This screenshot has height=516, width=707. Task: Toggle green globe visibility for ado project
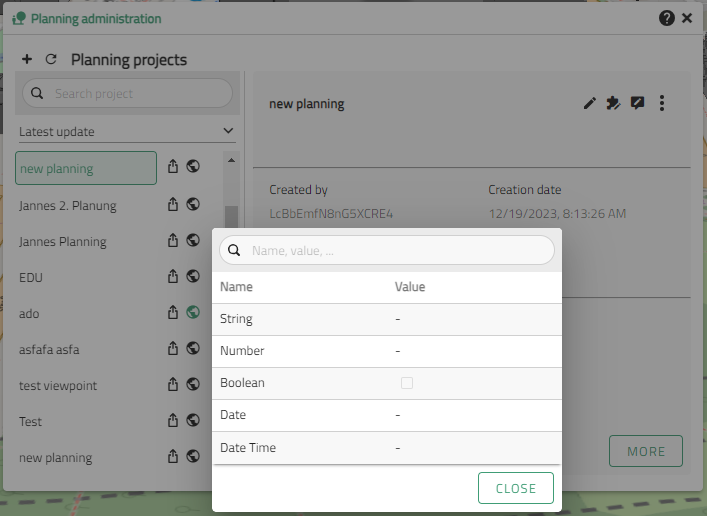193,313
